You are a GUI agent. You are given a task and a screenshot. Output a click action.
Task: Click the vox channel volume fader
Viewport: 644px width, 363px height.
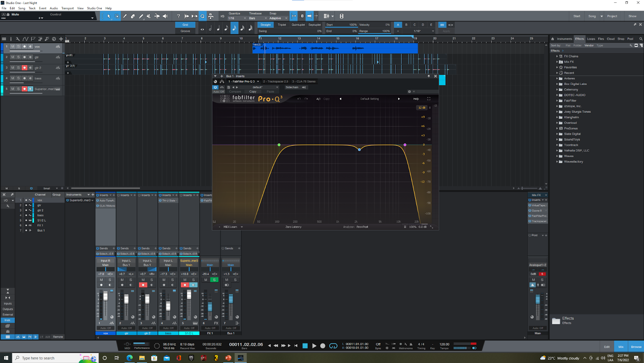tap(105, 297)
